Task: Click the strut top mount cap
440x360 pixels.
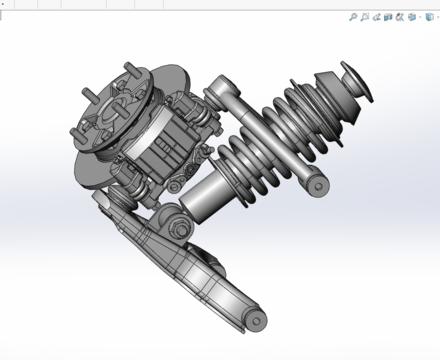Action: (x=357, y=81)
